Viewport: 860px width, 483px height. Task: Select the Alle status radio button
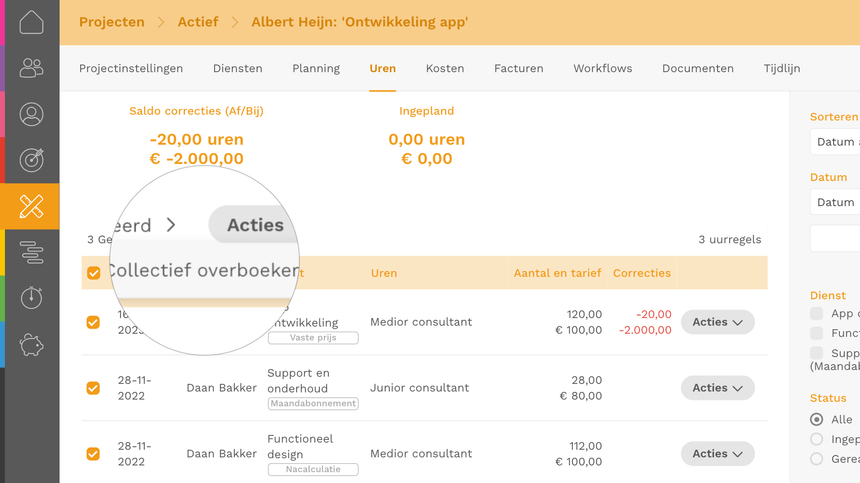pos(817,419)
